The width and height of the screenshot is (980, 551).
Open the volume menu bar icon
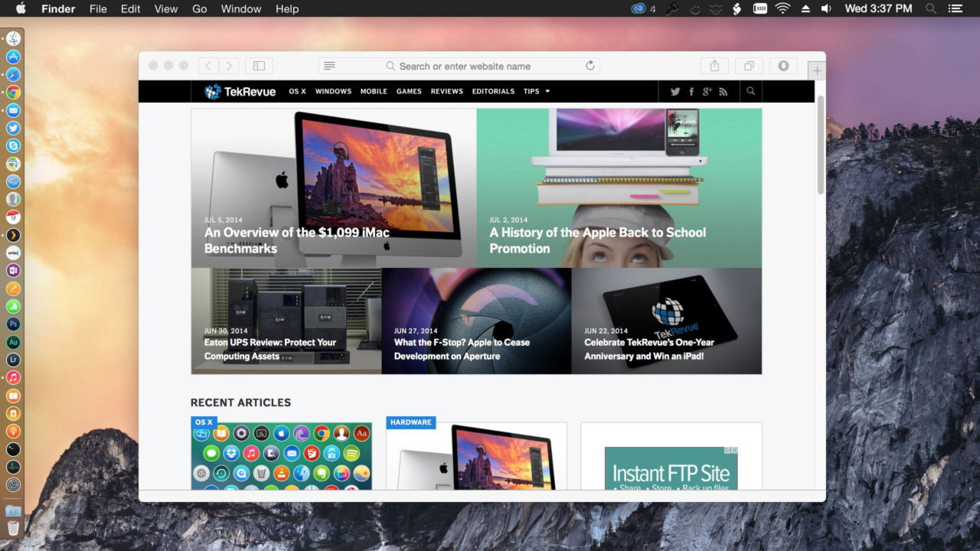(x=826, y=8)
